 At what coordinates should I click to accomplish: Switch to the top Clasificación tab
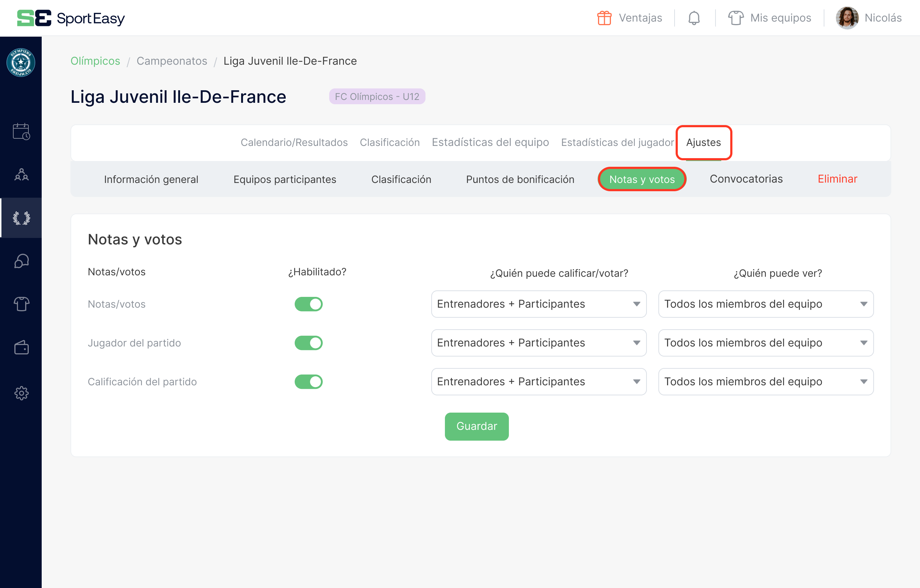tap(390, 143)
